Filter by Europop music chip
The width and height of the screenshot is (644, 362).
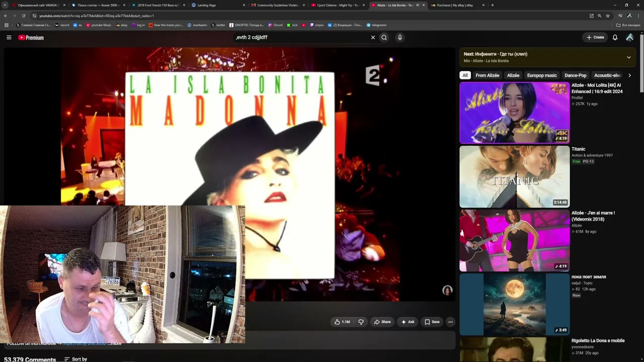[x=542, y=75]
